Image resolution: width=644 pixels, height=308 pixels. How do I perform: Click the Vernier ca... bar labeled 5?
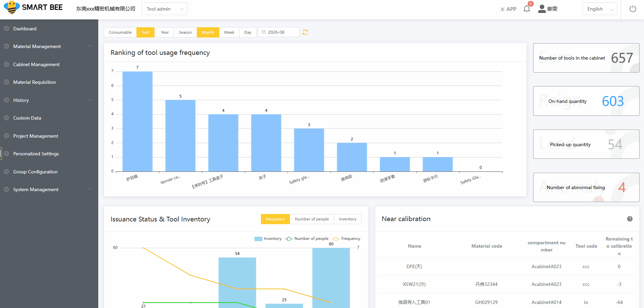click(180, 136)
